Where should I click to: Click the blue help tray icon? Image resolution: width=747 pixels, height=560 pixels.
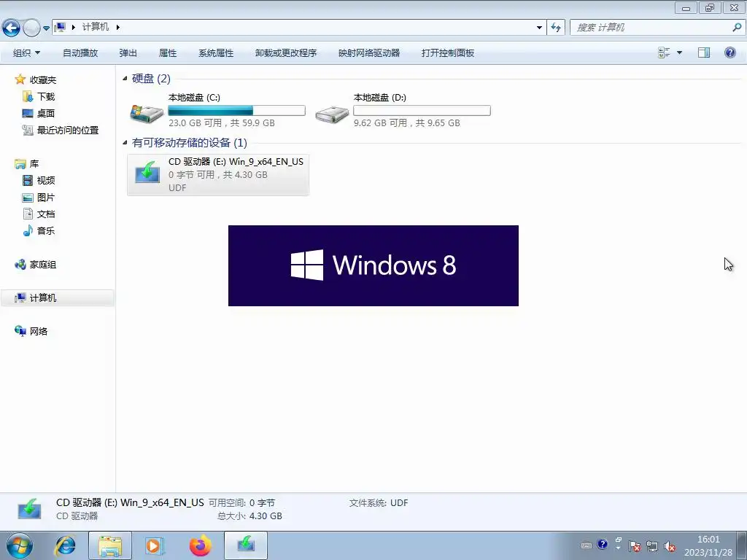tap(602, 544)
